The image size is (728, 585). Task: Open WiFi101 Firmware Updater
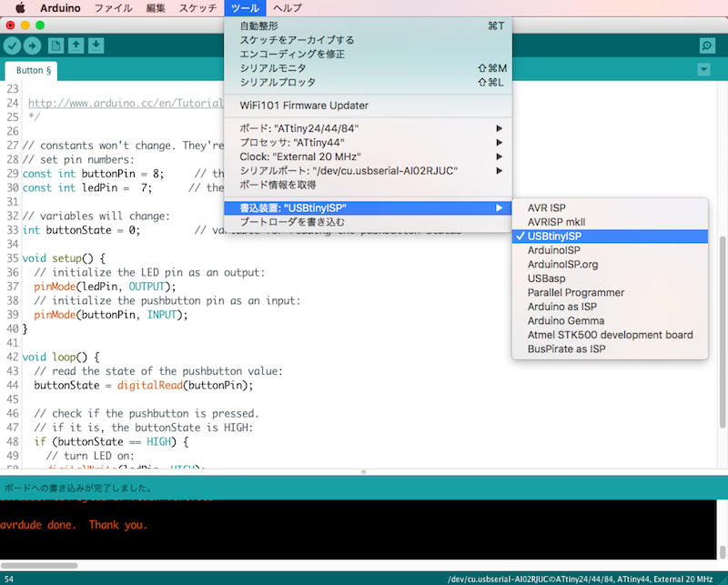[x=368, y=106]
